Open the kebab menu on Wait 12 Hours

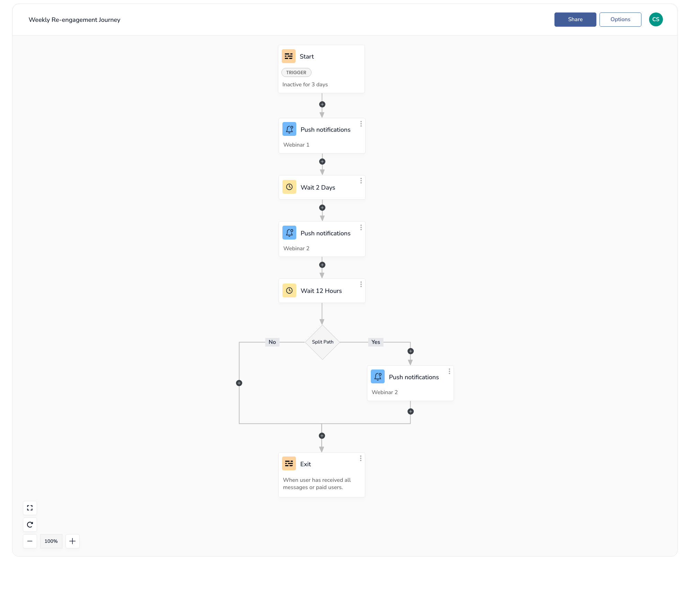(x=361, y=284)
